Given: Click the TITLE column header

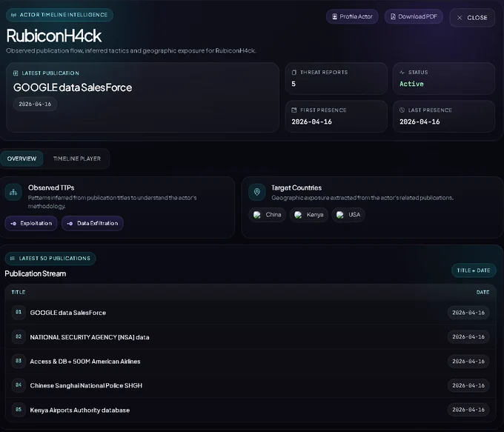Looking at the screenshot, I should (x=19, y=292).
